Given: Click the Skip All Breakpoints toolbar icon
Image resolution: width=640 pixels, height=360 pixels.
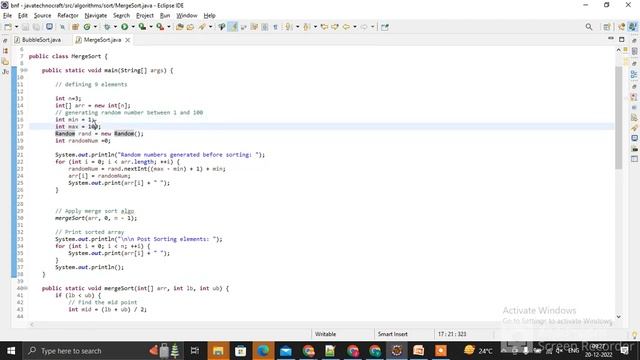Looking at the screenshot, I should [62, 27].
